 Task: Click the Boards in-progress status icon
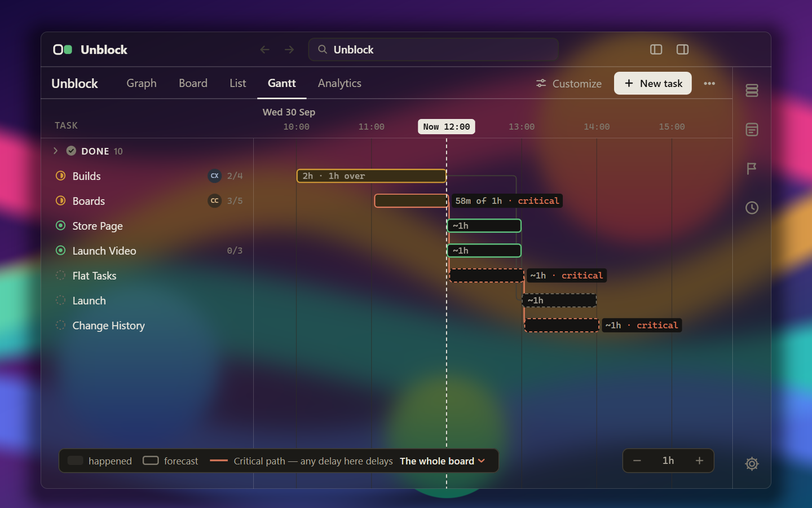[60, 200]
